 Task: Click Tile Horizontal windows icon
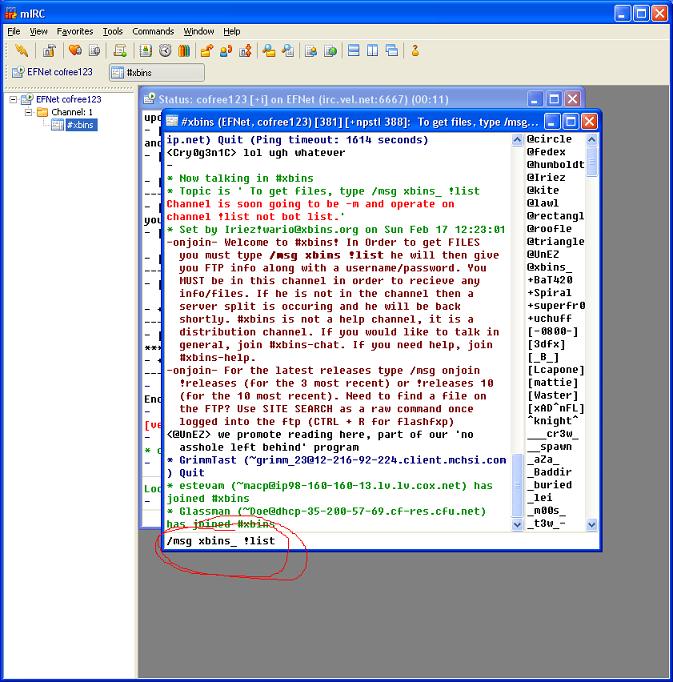(x=354, y=51)
